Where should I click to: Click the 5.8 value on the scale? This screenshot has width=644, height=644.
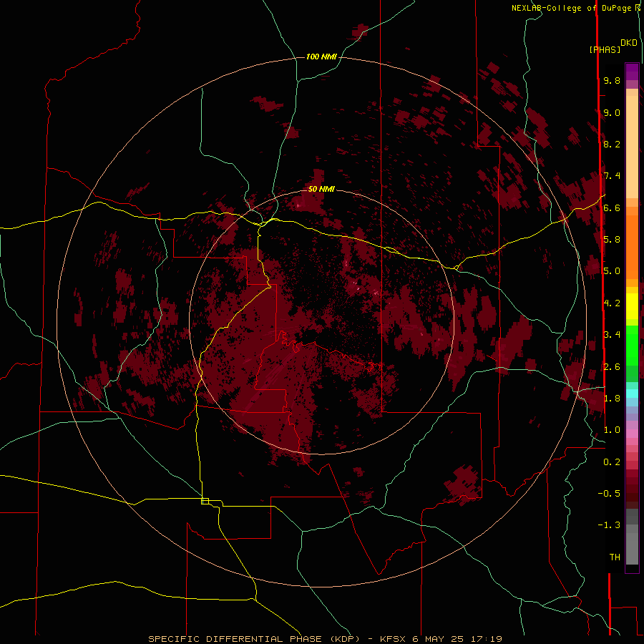click(612, 240)
